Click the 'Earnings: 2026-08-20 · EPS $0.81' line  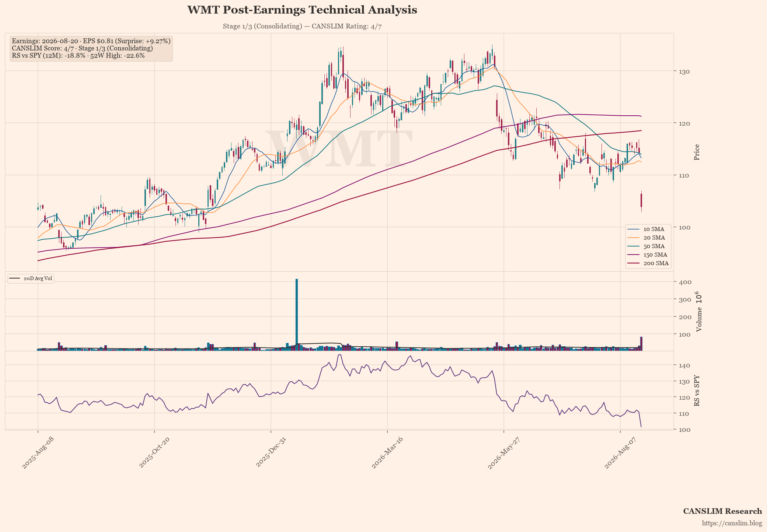point(91,41)
